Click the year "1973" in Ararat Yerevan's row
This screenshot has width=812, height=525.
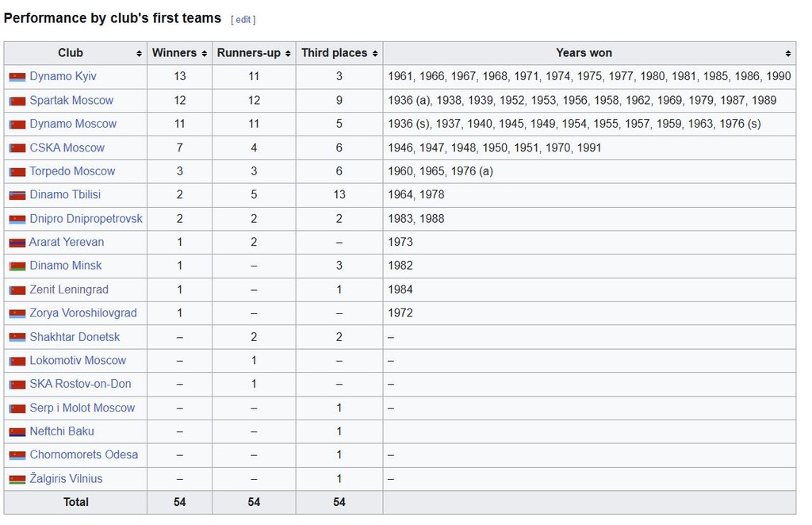[400, 243]
